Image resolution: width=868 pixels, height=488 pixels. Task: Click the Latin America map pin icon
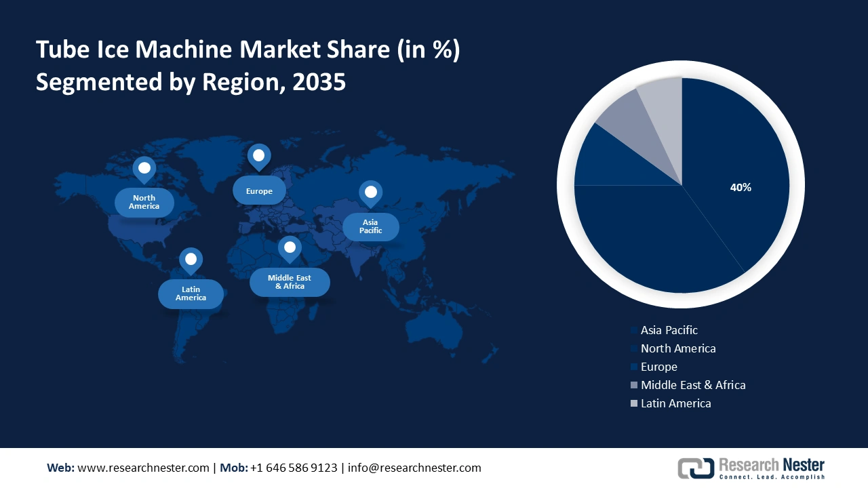(191, 261)
